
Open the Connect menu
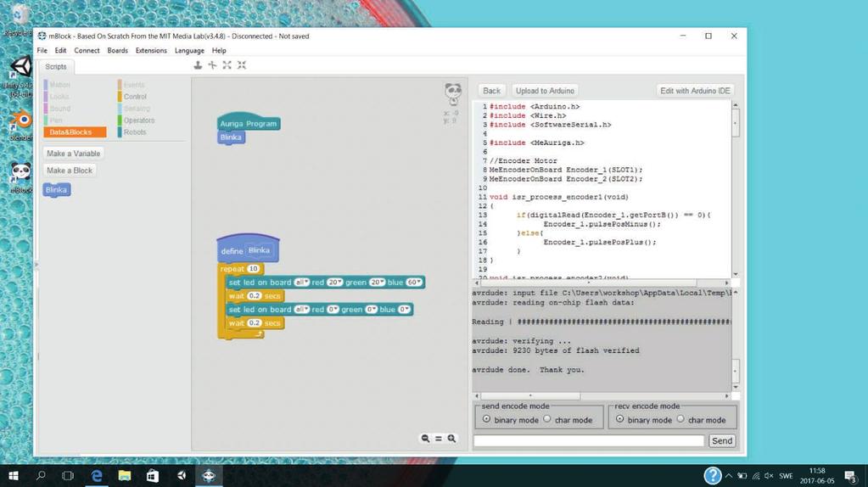87,50
